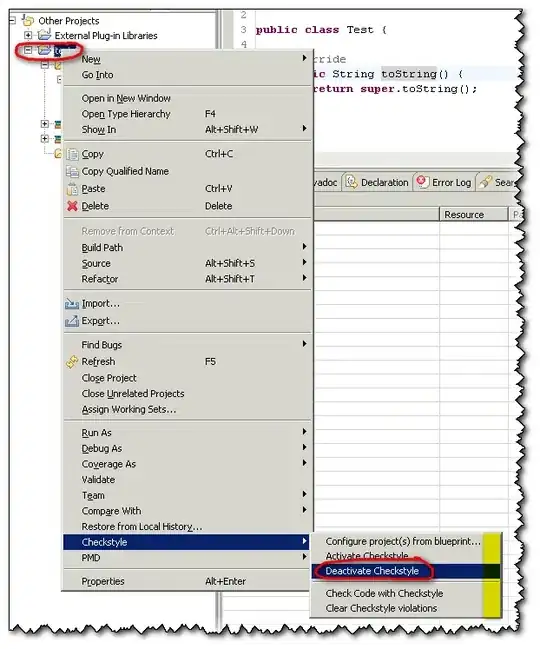Choose Restore from Local History...
Screen dimensions: 540x649
187,527
